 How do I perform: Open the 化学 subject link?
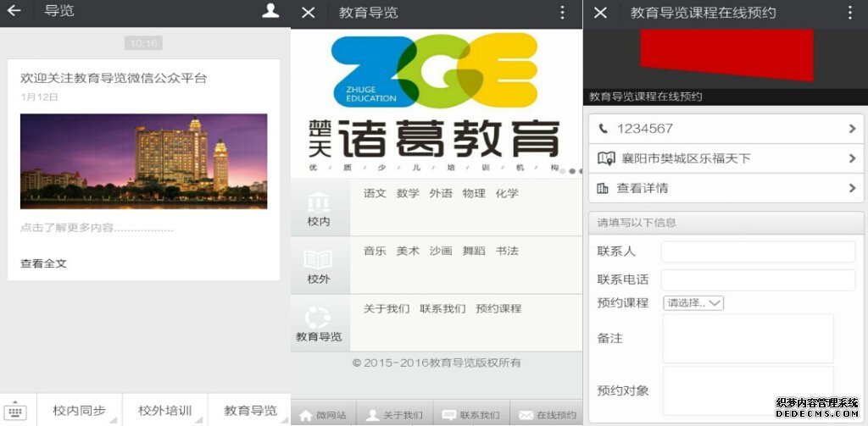[507, 194]
